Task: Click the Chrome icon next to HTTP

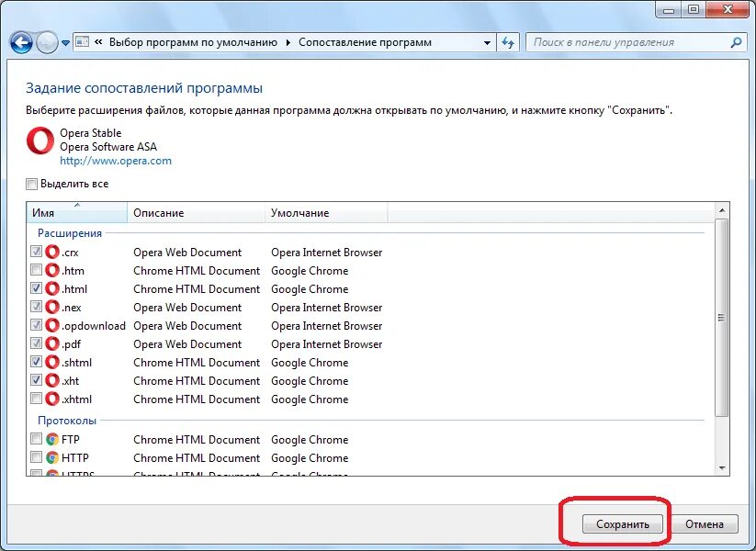Action: 52,457
